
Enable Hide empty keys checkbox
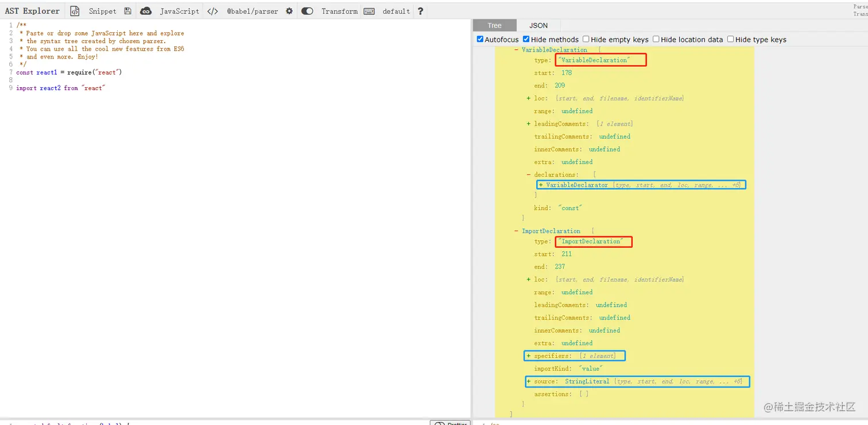point(586,40)
